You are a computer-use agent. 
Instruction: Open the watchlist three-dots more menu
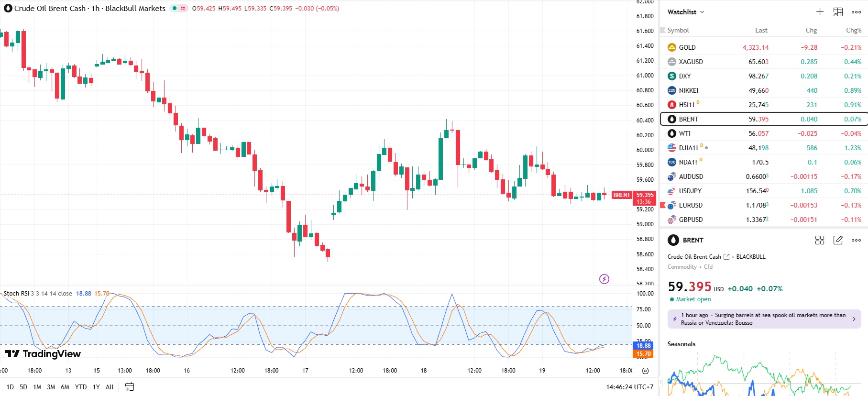pyautogui.click(x=856, y=12)
